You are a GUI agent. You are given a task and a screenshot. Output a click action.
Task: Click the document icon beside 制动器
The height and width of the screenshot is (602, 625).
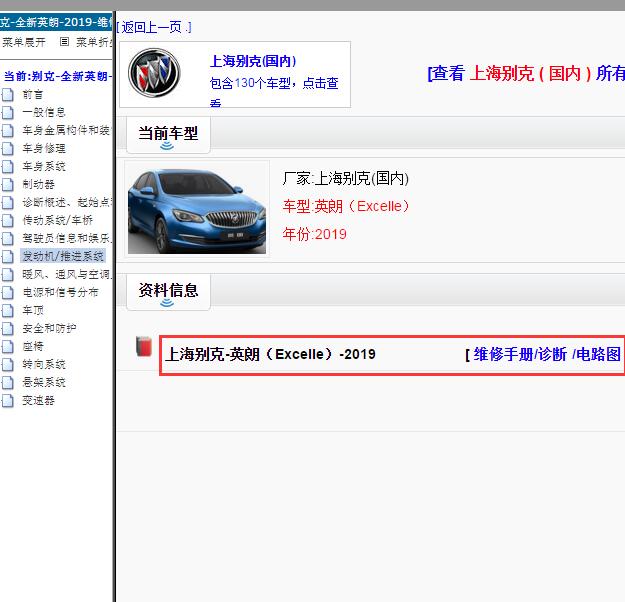(x=8, y=184)
